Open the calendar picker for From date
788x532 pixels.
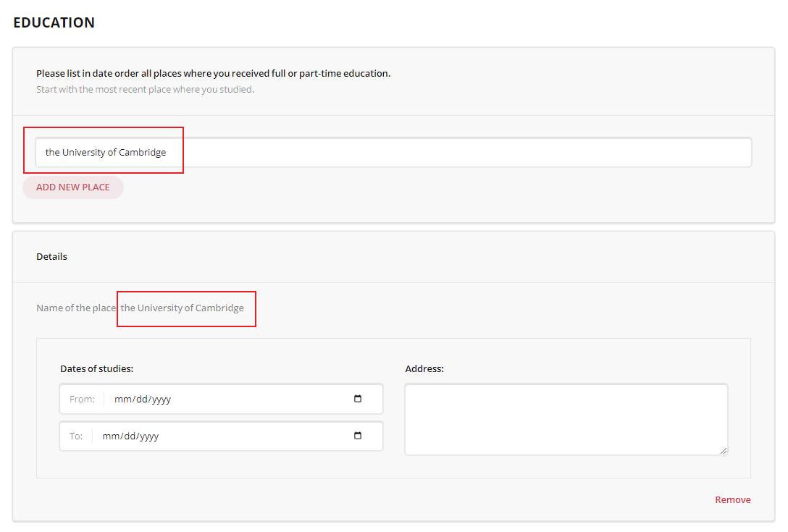click(x=357, y=398)
